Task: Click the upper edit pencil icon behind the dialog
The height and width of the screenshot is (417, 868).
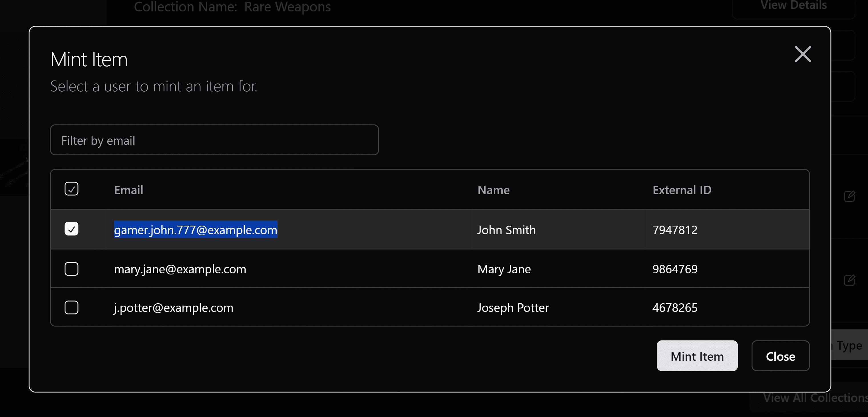Action: coord(849,196)
